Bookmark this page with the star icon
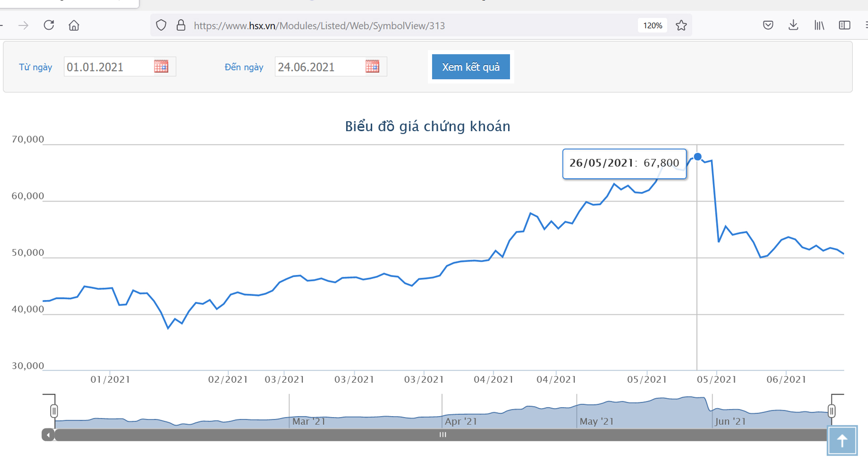Screen dimensions: 868x461 tap(681, 25)
